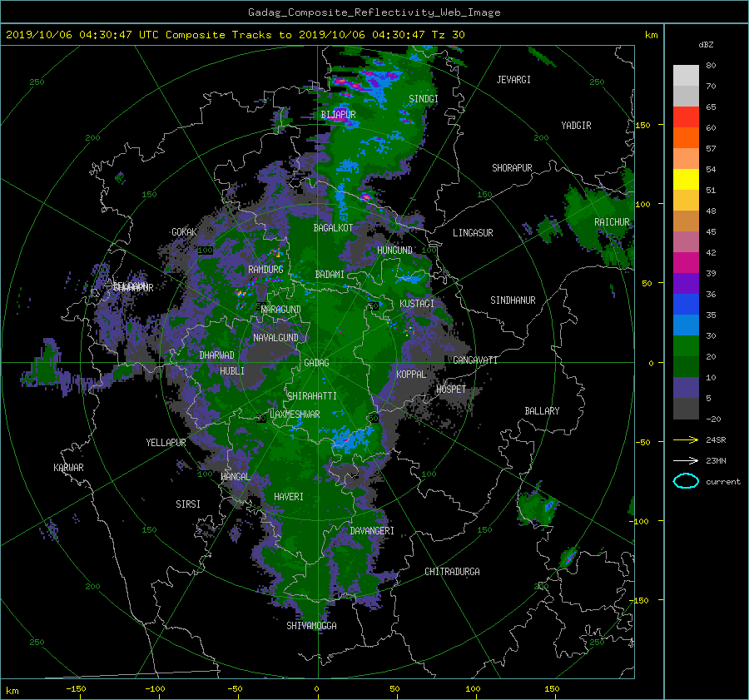Click the HOSPET city label
This screenshot has height=700, width=749.
(451, 390)
